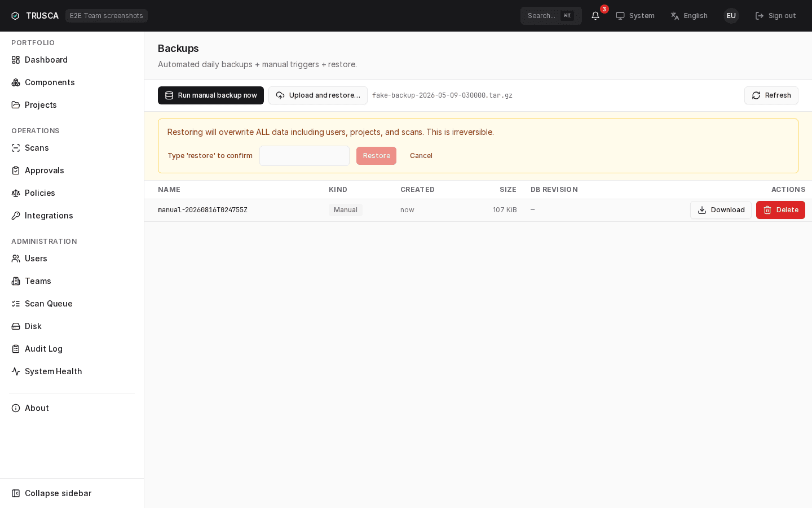Refresh the backups list
This screenshot has height=508, width=812.
(x=771, y=95)
